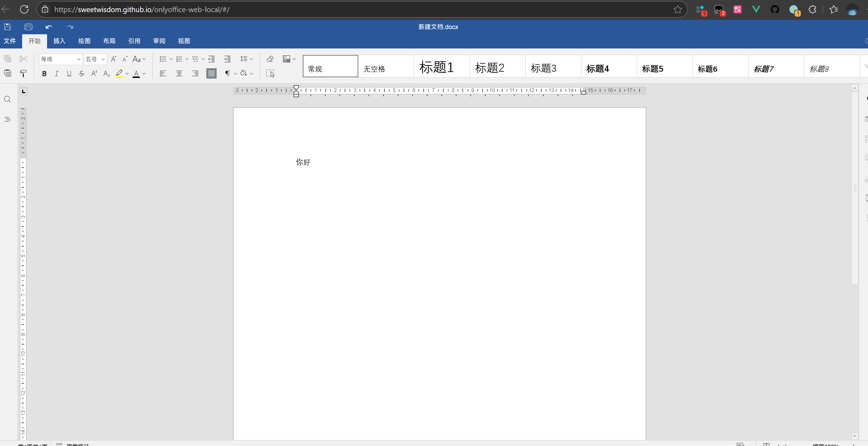Switch to the 插入 tab
This screenshot has width=868, height=446.
click(59, 41)
